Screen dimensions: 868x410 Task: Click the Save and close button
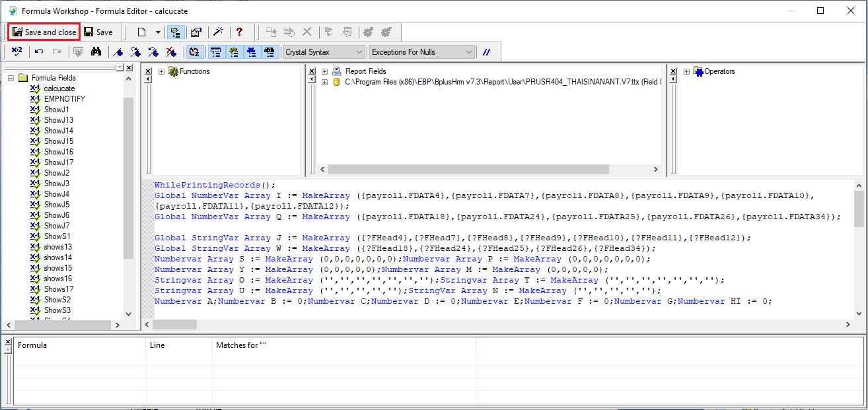[44, 32]
